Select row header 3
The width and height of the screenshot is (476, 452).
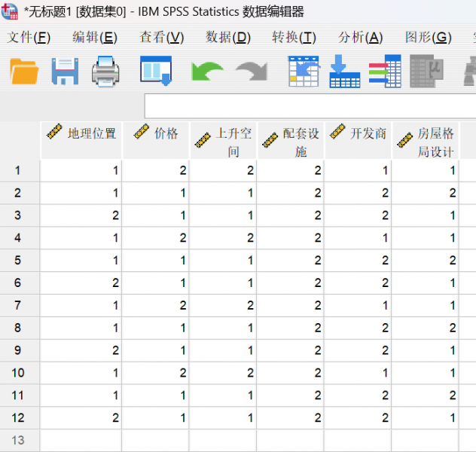[20, 215]
